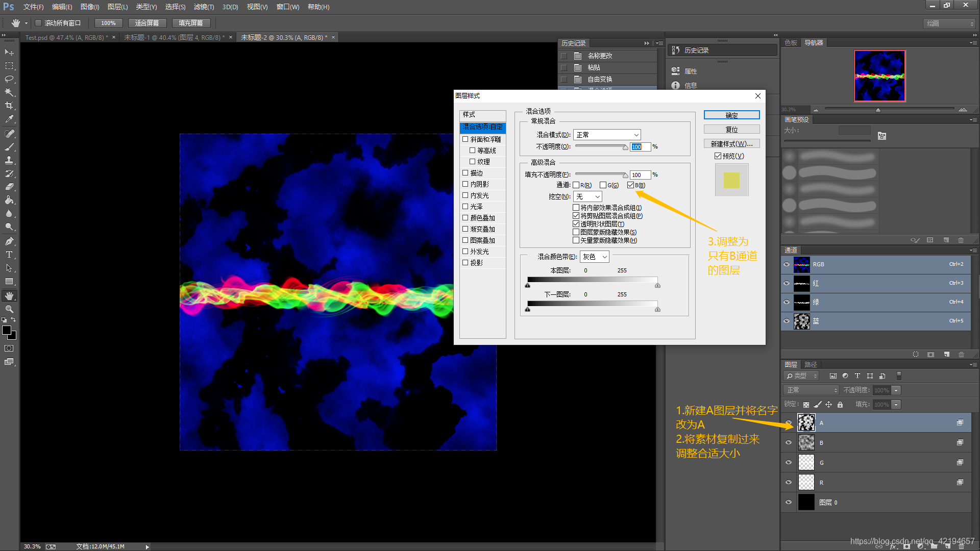Switch to the Test.psd document tab
Viewport: 980px width, 551px height.
coord(66,37)
